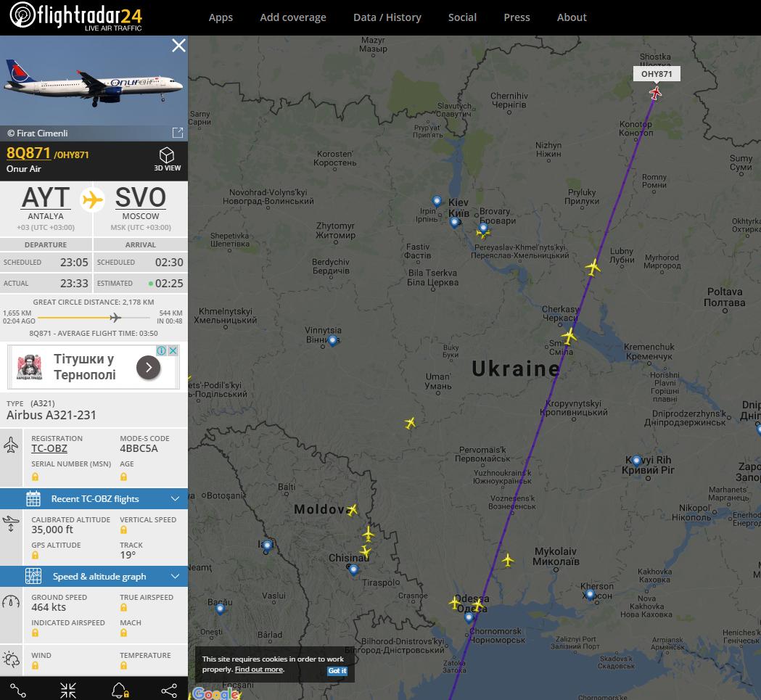The height and width of the screenshot is (700, 761).
Task: Expand Speed & altitude graph section
Action: coord(94,576)
